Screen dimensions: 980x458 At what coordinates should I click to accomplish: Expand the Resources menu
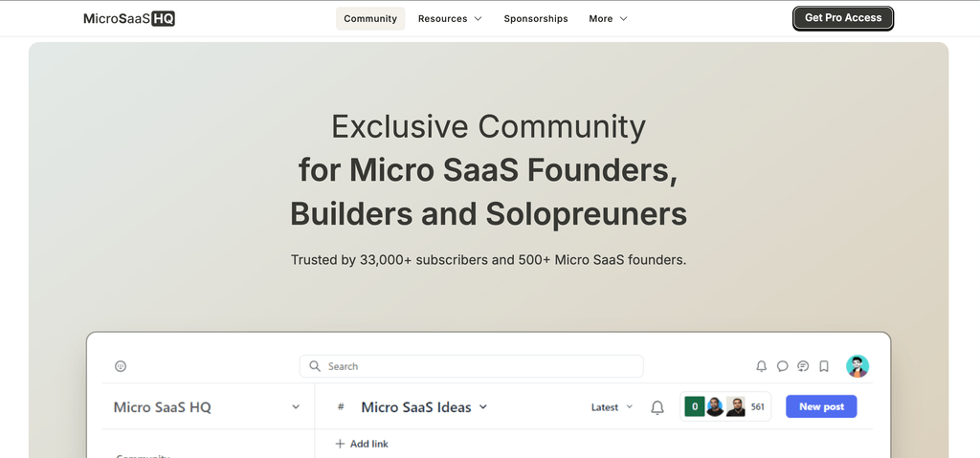pos(450,19)
